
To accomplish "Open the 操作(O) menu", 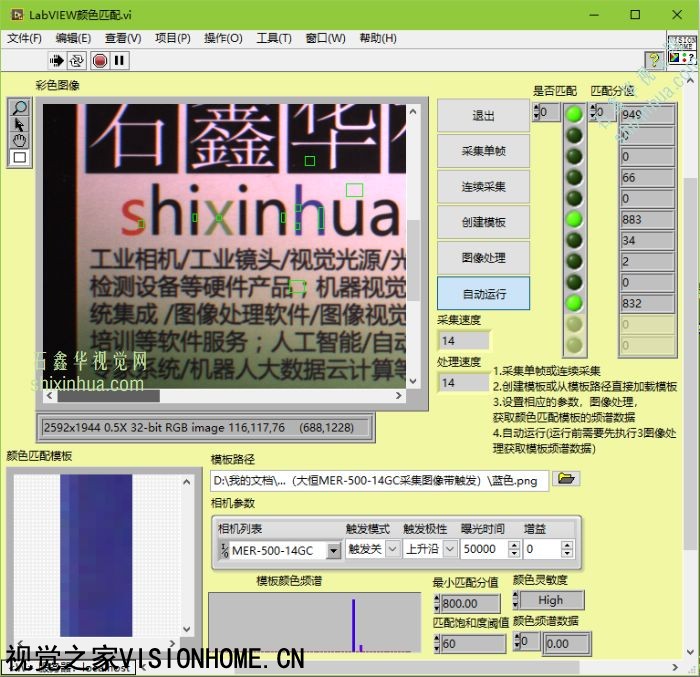I will (x=223, y=38).
